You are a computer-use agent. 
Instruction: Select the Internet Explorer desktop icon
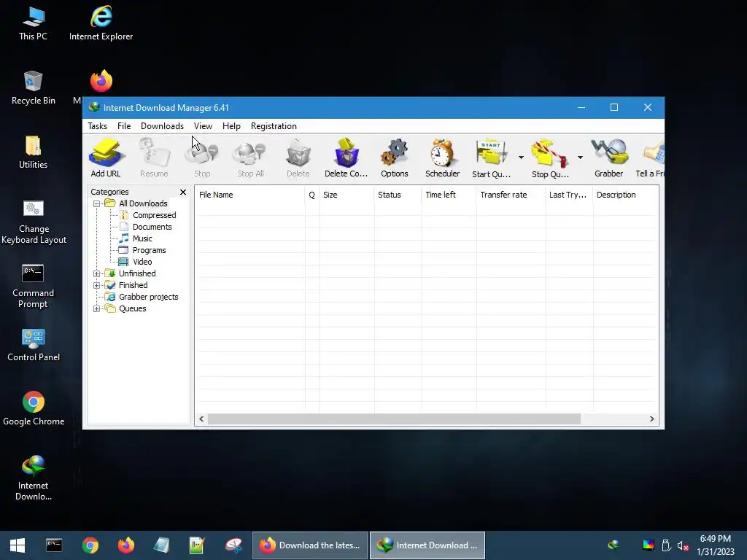click(x=101, y=23)
